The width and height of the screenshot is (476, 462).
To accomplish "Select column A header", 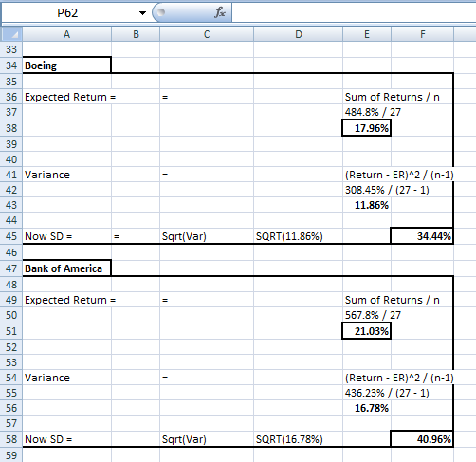I will (66, 34).
